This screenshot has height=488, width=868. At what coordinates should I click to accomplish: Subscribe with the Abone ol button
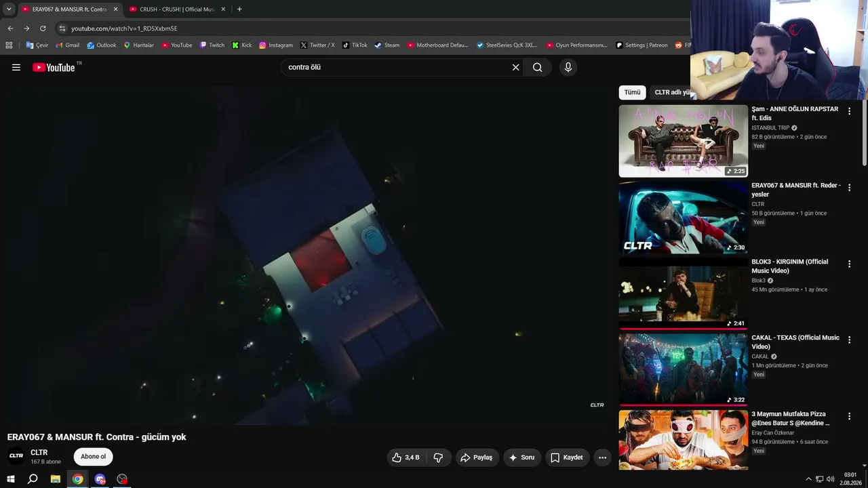[94, 456]
